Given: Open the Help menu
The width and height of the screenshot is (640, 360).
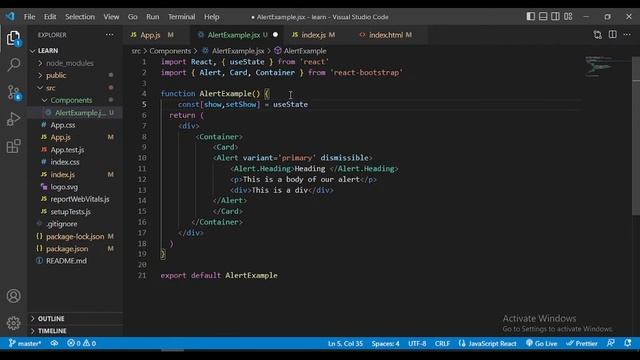Looking at the screenshot, I should pyautogui.click(x=211, y=17).
